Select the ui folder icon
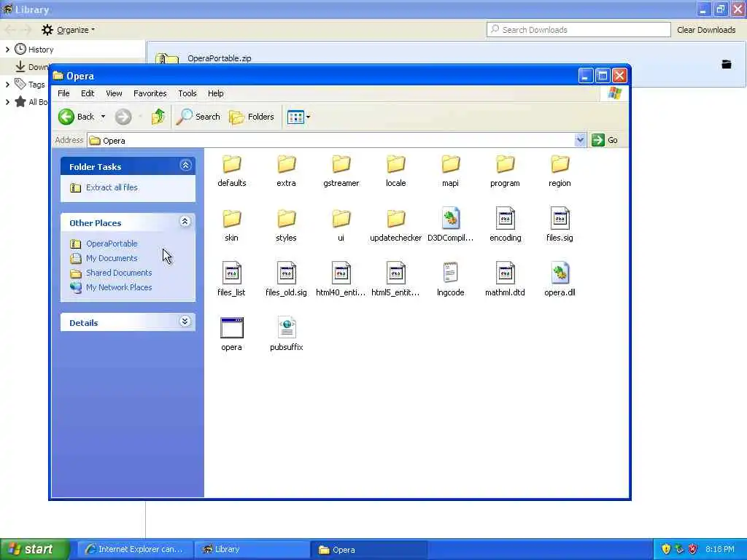The height and width of the screenshot is (560, 747). (341, 219)
